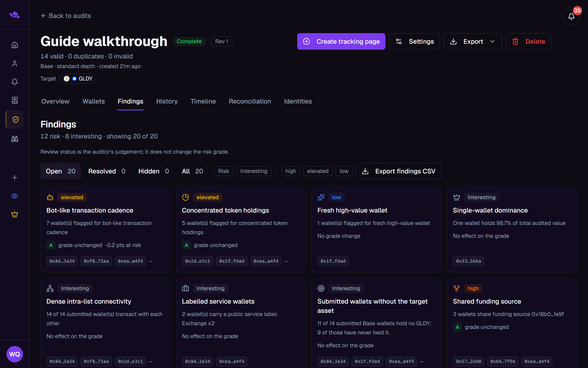Open audit Settings
This screenshot has height=368, width=588.
(414, 41)
